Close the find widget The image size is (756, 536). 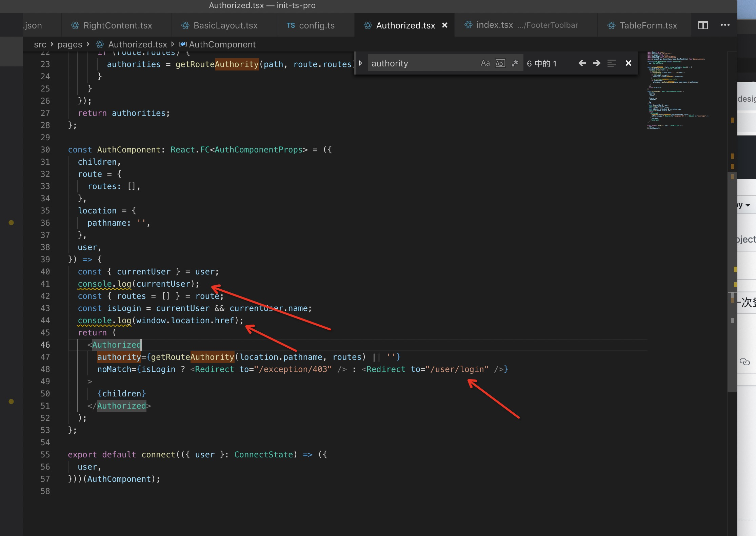(x=628, y=63)
